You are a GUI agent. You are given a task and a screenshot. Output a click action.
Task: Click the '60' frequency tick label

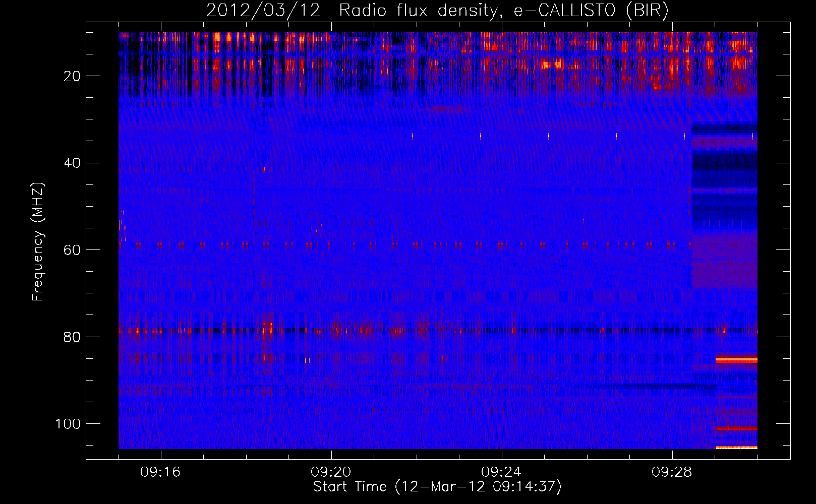click(72, 250)
